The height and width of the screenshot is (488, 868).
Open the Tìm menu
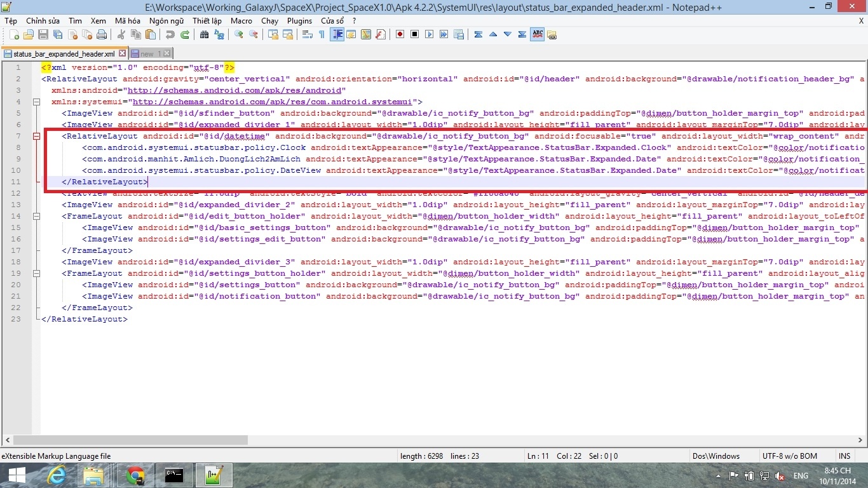tap(75, 21)
